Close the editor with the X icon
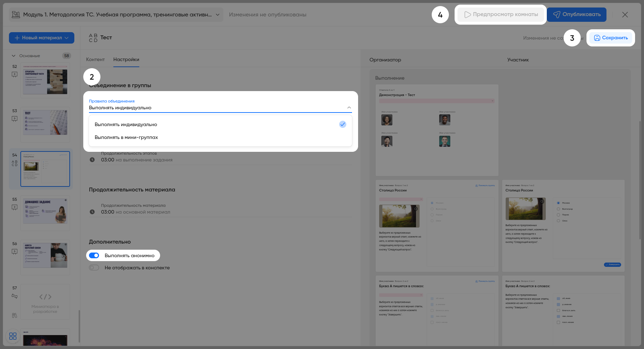This screenshot has height=349, width=644. (x=625, y=15)
